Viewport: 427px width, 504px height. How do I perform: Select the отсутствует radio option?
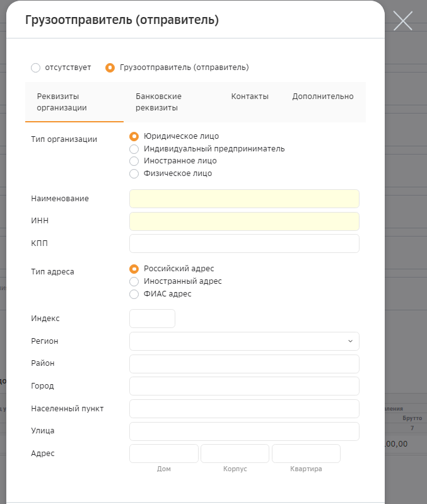click(36, 68)
